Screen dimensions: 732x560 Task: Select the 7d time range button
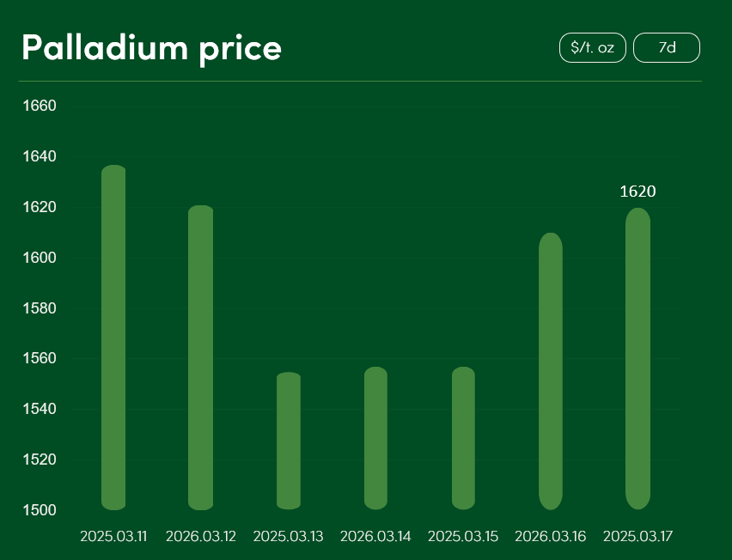click(667, 48)
